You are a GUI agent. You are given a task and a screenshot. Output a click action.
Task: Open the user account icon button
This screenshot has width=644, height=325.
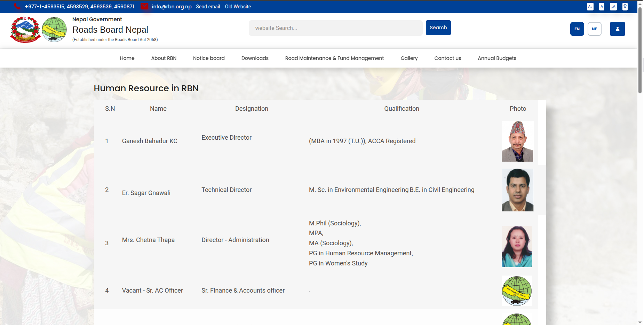(x=617, y=29)
